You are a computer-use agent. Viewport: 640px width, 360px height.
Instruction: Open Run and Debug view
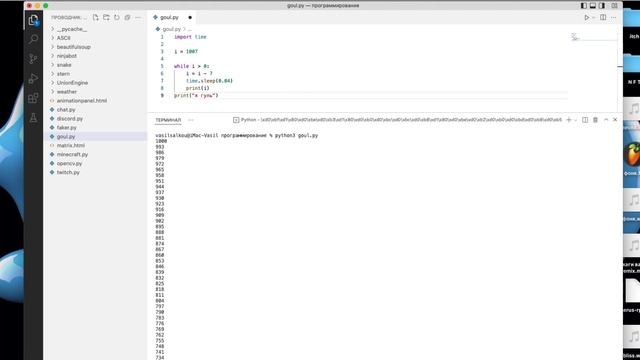click(x=33, y=78)
